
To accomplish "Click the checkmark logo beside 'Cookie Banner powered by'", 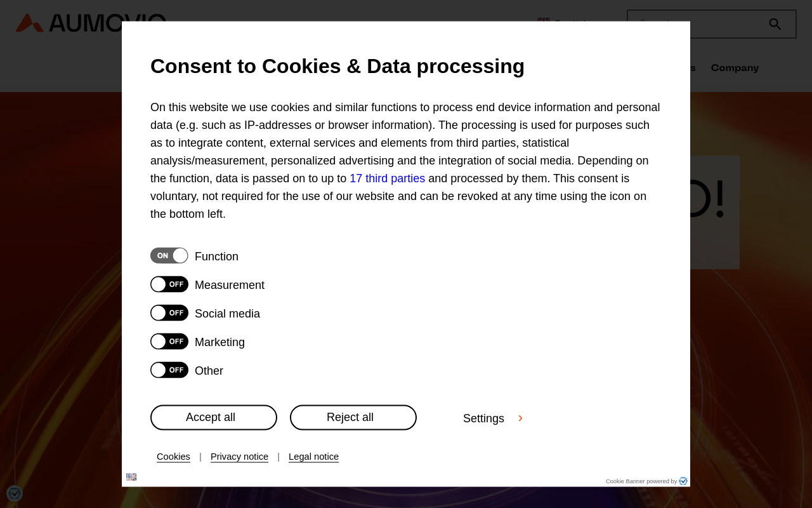I will [683, 481].
